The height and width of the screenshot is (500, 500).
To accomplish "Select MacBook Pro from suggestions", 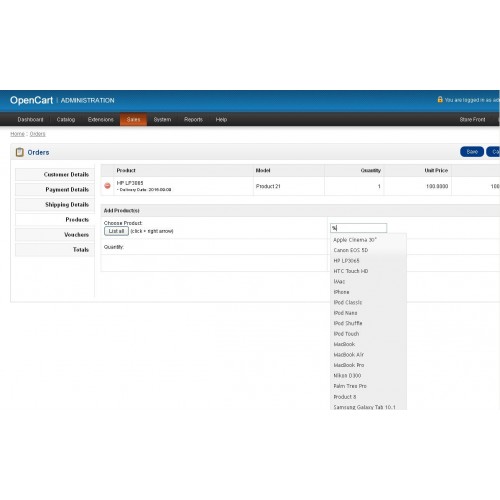I will pyautogui.click(x=368, y=365).
